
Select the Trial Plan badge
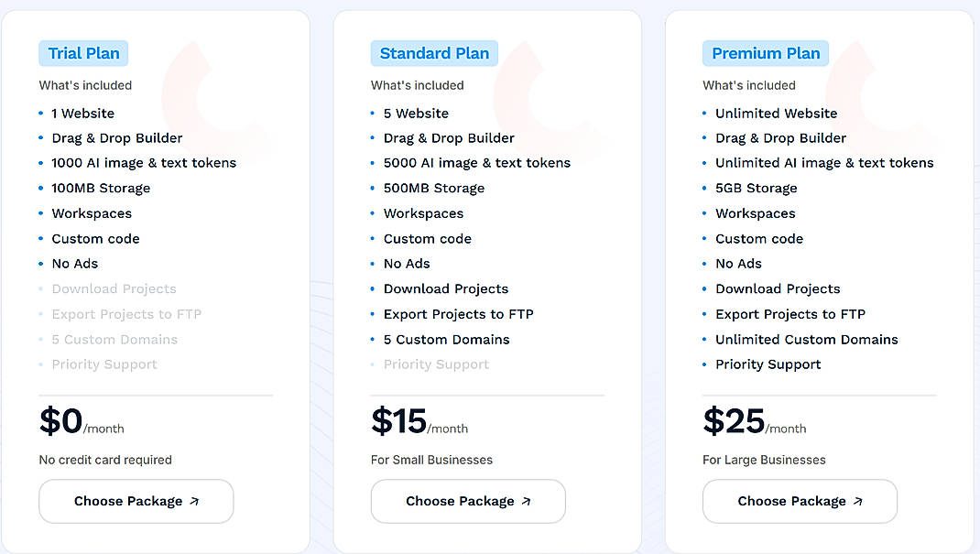point(82,53)
